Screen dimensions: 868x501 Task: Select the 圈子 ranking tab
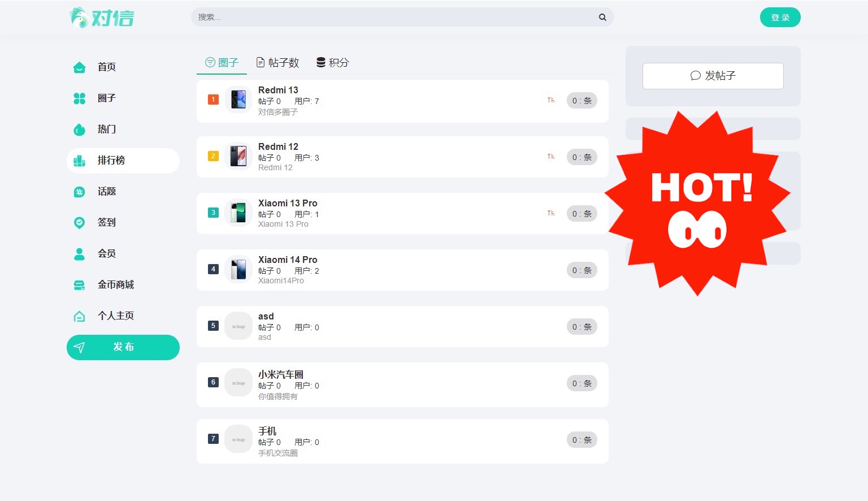pos(222,62)
